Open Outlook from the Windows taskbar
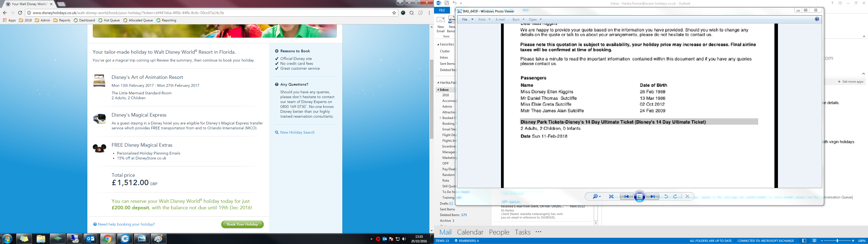868x244 pixels. [x=91, y=239]
